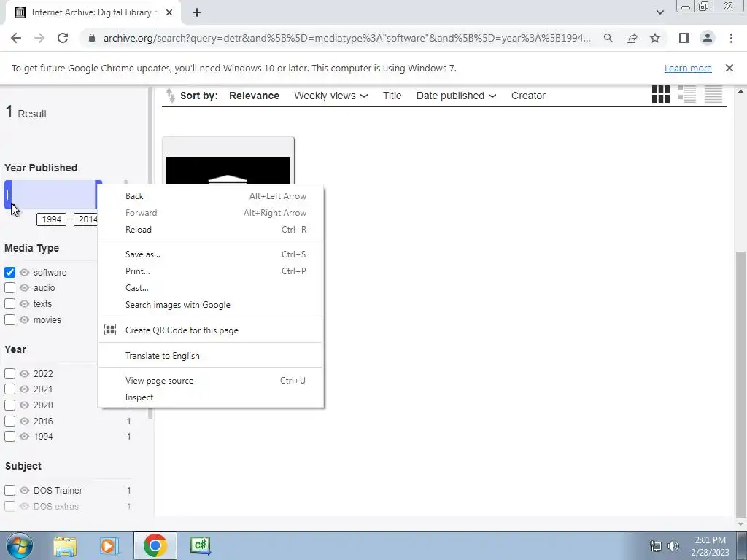Open the C# application in the taskbar

[x=200, y=545]
